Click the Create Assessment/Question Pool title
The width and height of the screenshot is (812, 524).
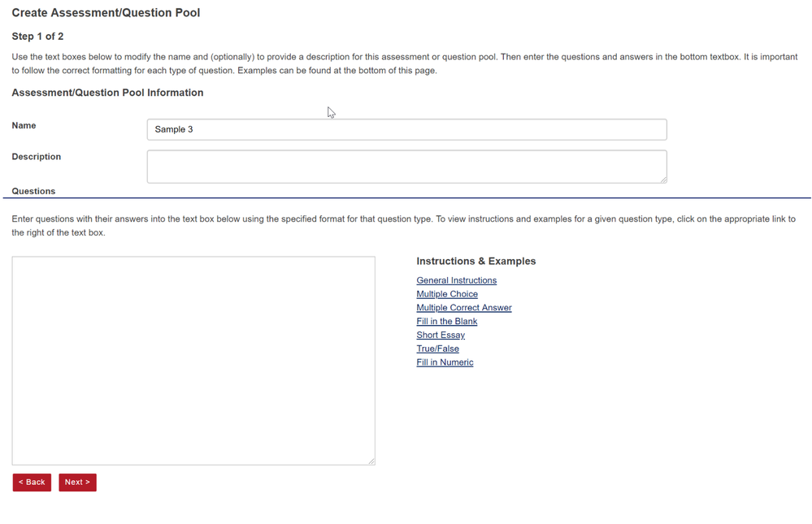pyautogui.click(x=106, y=13)
